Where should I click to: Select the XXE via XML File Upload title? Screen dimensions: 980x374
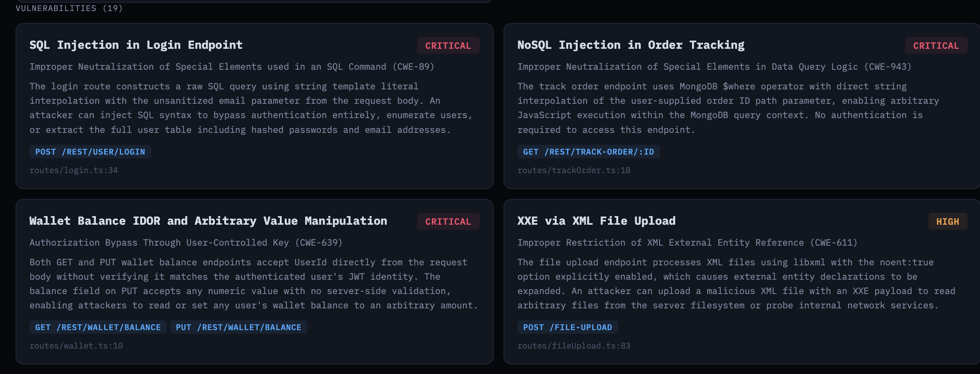pyautogui.click(x=597, y=221)
